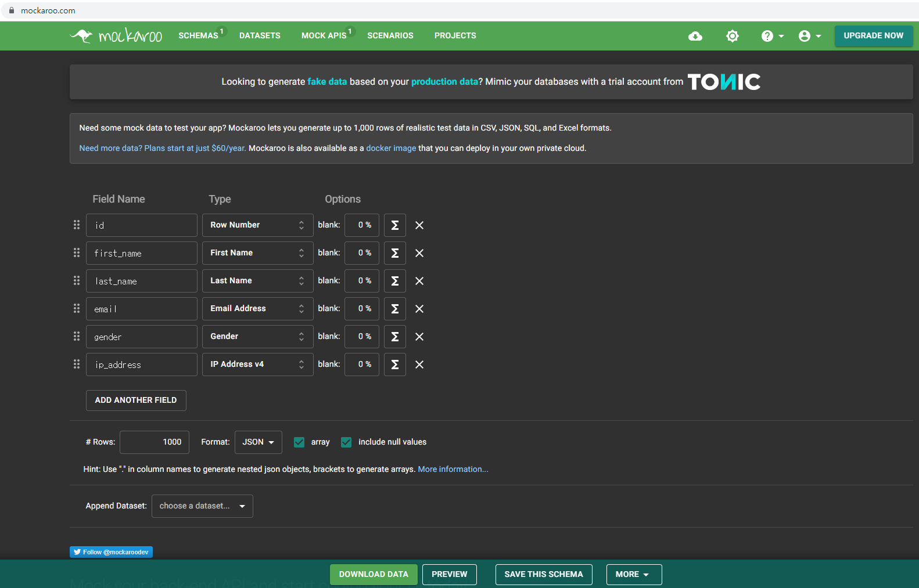Viewport: 919px width, 588px height.
Task: Toggle include null values checkbox
Action: point(346,442)
